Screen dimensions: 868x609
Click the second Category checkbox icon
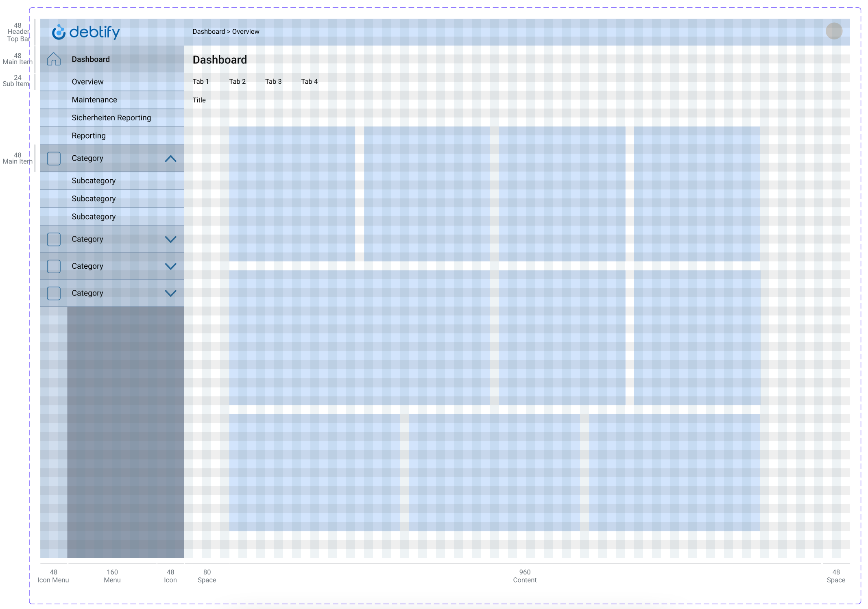coord(55,239)
